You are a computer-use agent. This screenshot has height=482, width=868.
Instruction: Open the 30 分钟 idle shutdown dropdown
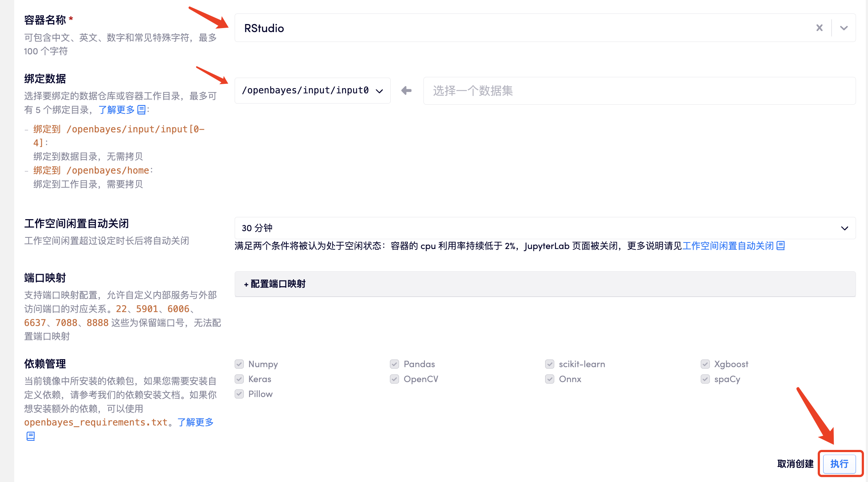click(544, 228)
